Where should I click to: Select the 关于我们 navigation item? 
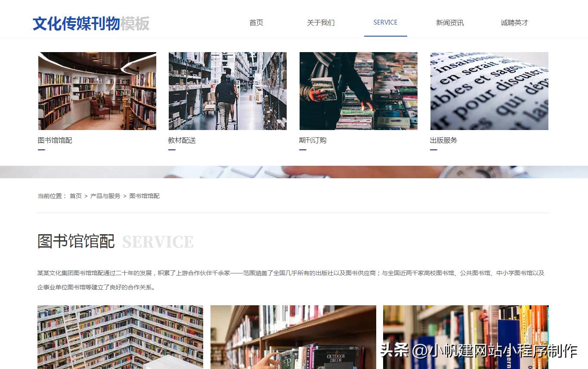coord(321,23)
